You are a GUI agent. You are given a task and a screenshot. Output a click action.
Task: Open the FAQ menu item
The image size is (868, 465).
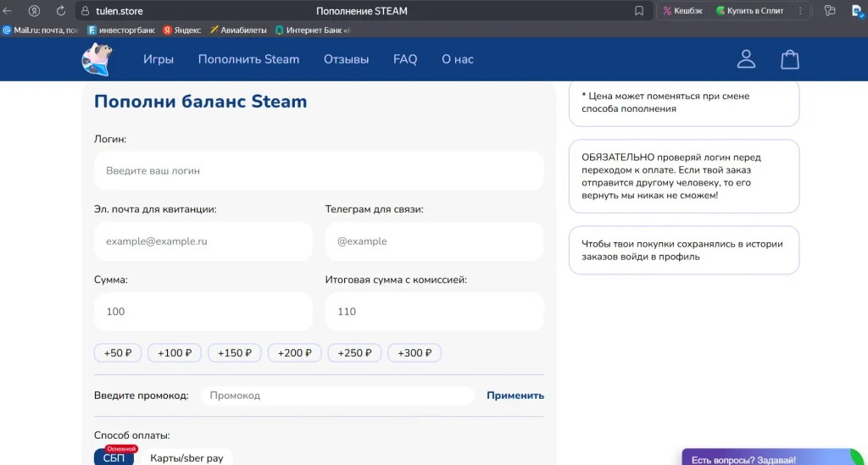[x=405, y=59]
